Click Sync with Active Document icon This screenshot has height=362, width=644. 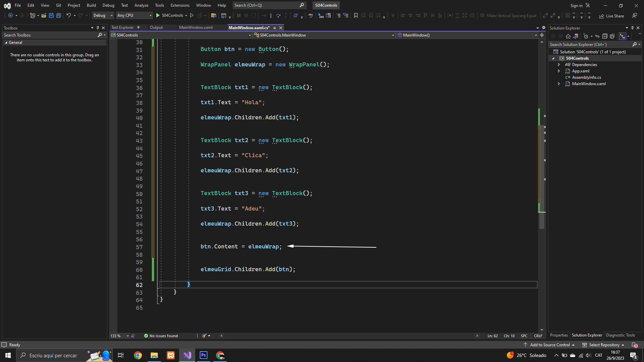tap(597, 36)
